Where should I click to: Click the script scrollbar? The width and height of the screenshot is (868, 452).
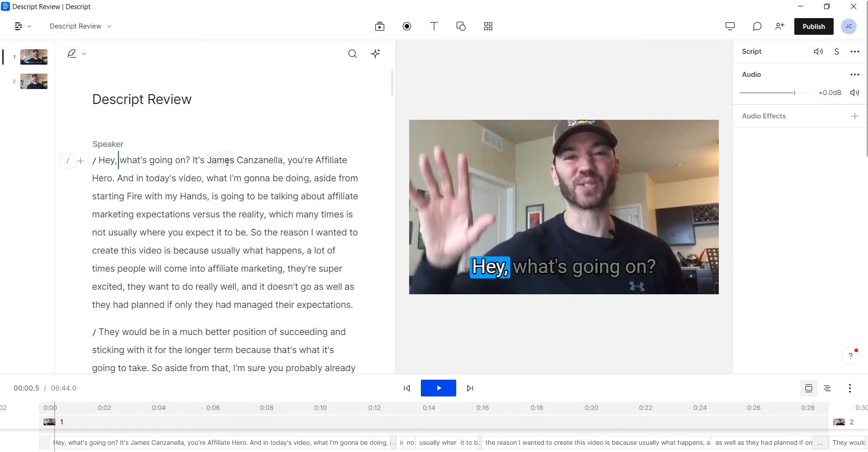392,83
